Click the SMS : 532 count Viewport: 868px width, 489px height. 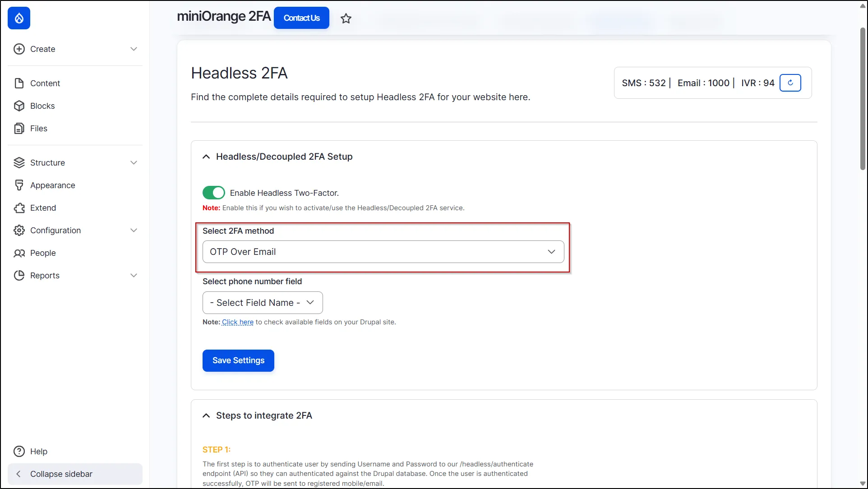click(644, 83)
